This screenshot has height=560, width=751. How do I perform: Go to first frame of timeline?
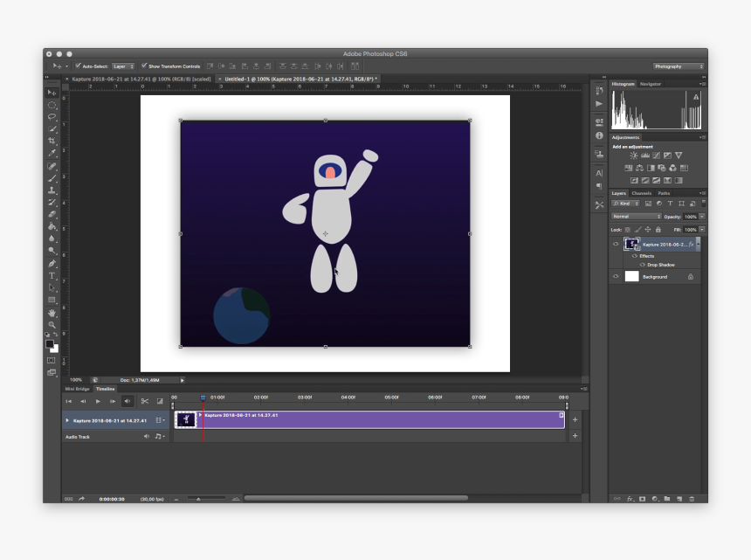[x=68, y=402]
